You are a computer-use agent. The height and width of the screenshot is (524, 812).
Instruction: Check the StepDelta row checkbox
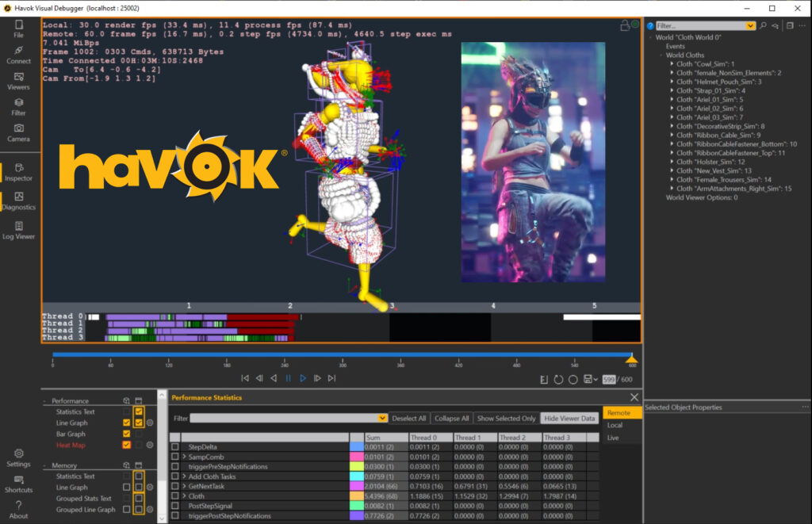coord(175,447)
